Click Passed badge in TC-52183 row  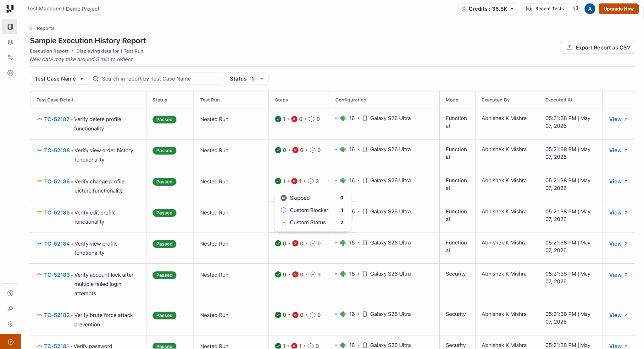click(x=164, y=275)
